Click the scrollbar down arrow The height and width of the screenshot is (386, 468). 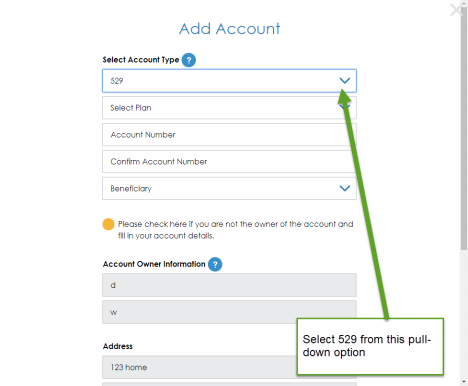[464, 382]
